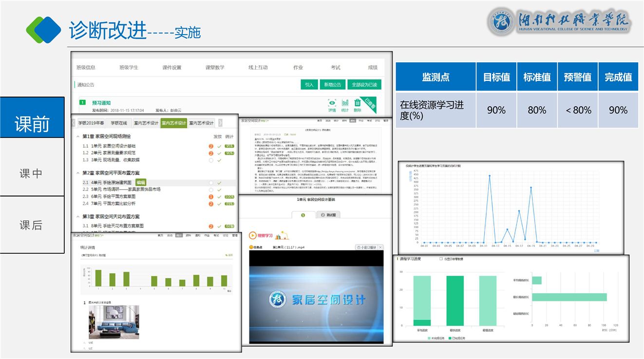The height and width of the screenshot is (359, 644).
Task: Click left arrow to scroll course tabs
Action: coord(74,123)
